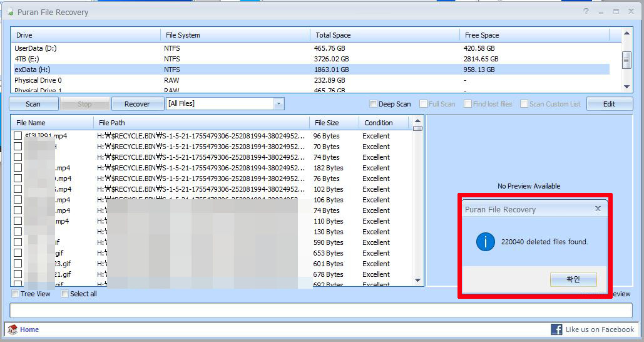644x342 pixels.
Task: Sort results by the File Name column
Action: pos(53,123)
